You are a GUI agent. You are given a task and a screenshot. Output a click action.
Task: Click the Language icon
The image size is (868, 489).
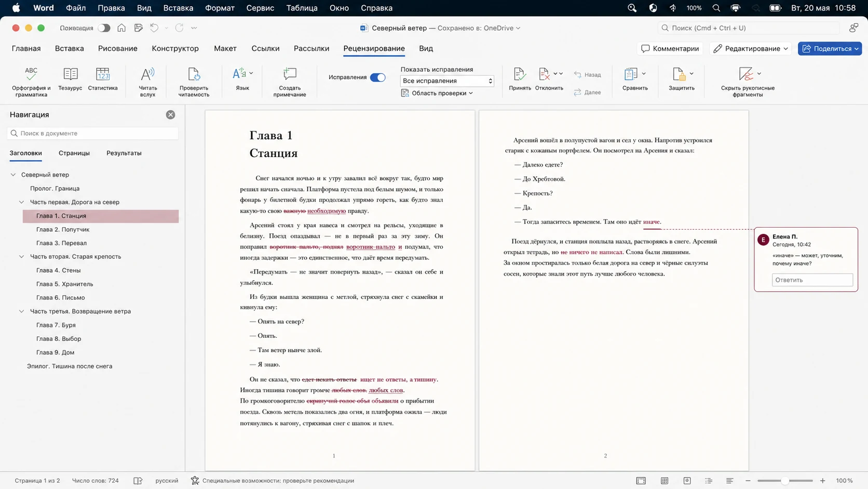239,74
